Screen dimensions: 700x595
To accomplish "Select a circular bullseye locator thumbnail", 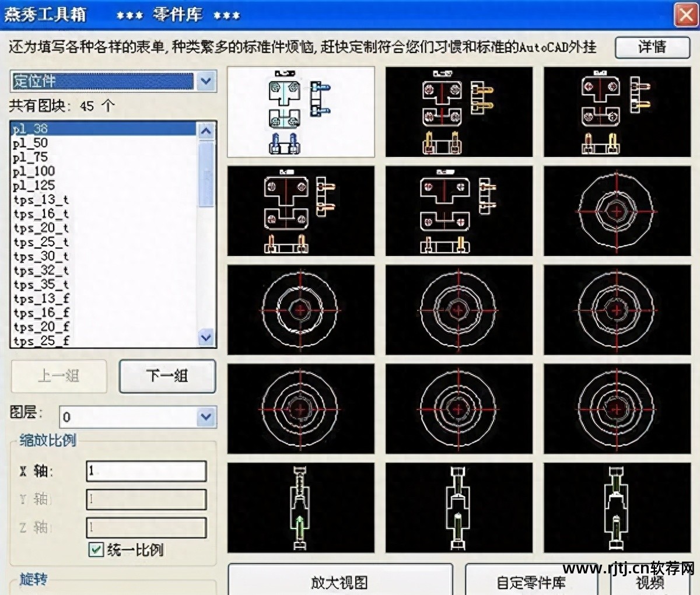I will (459, 310).
